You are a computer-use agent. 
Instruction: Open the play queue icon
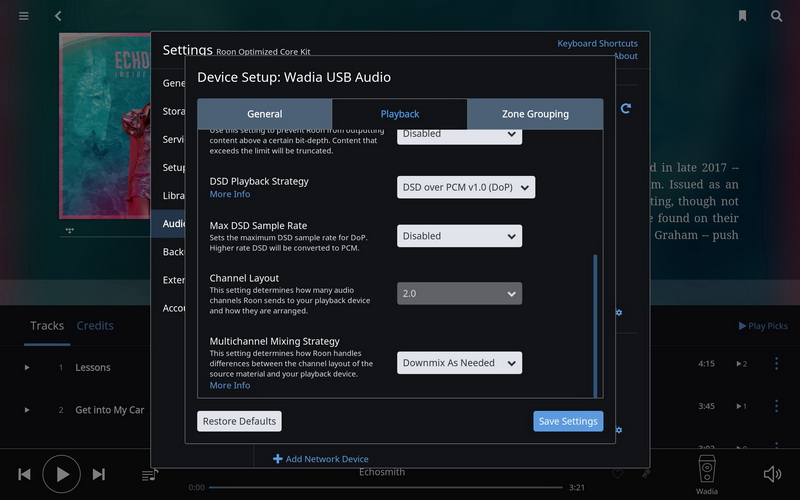coord(149,474)
